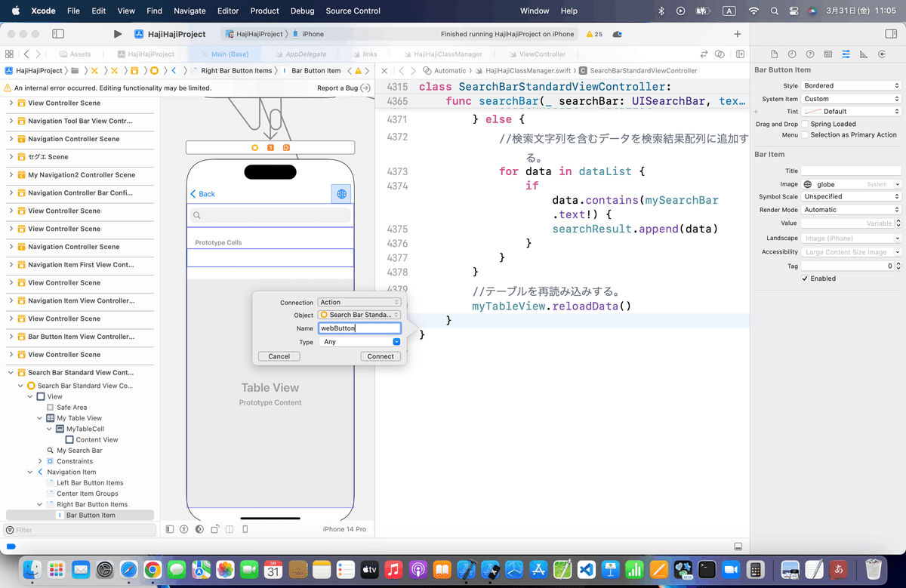Click the Name field containing webButton

coord(359,328)
